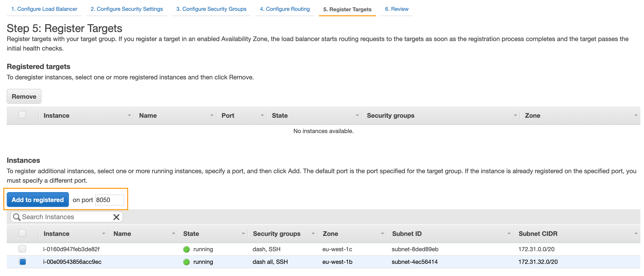Screen dimensions: 644x276
Task: Check the box for instance i-0160d947feb3de82f
Action: [22, 249]
